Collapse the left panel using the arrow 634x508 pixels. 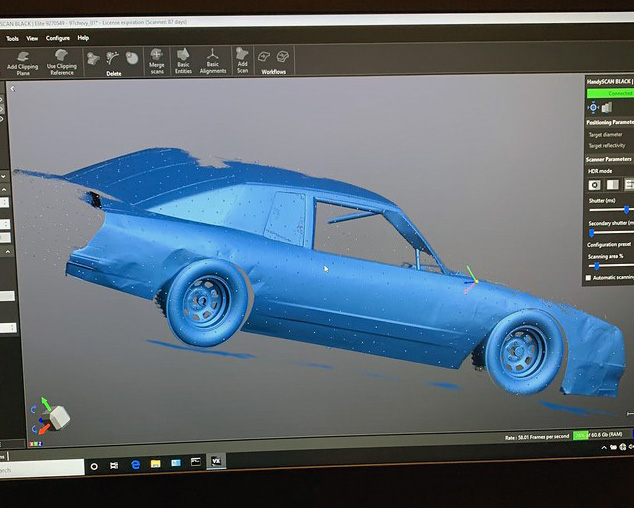point(13,89)
